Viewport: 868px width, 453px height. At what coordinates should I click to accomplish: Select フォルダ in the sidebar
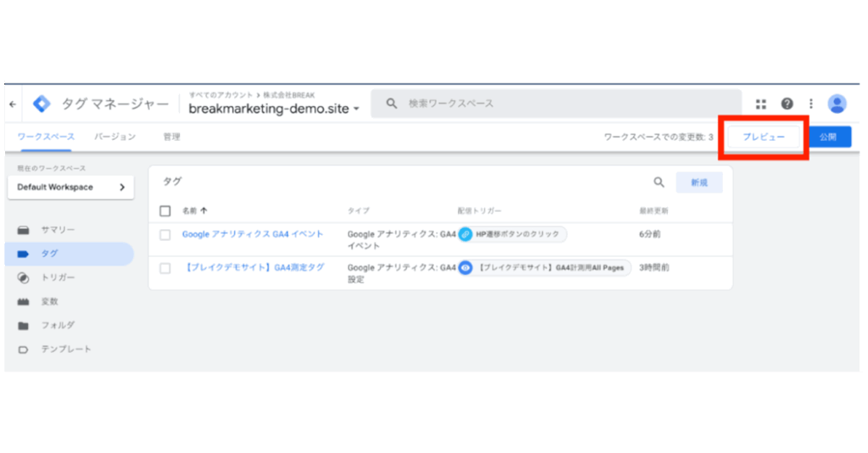pos(58,326)
